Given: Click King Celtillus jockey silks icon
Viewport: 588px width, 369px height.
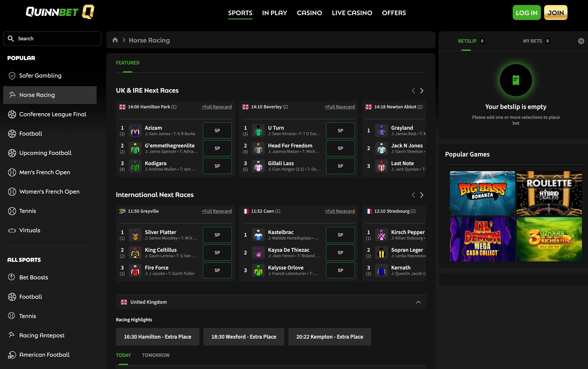Looking at the screenshot, I should pos(135,253).
